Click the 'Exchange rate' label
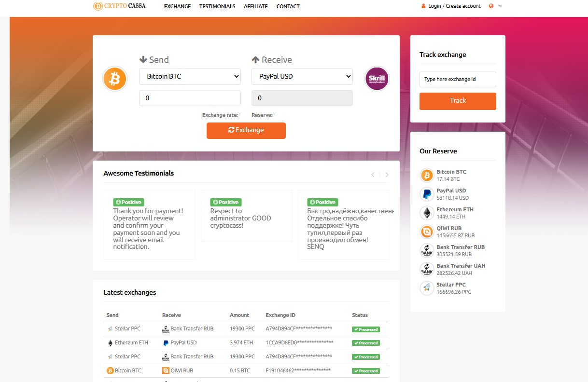This screenshot has height=382, width=588. click(222, 115)
